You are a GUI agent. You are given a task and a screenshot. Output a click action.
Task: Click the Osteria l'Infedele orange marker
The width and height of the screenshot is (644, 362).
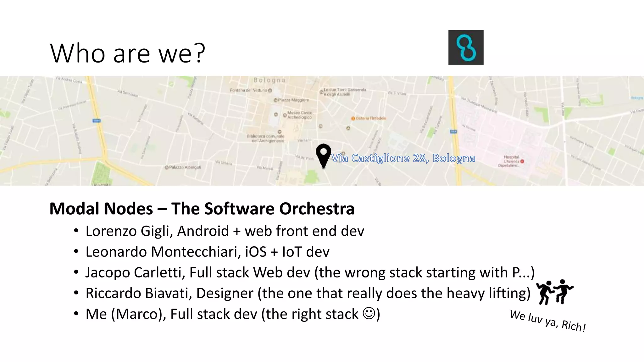(353, 118)
